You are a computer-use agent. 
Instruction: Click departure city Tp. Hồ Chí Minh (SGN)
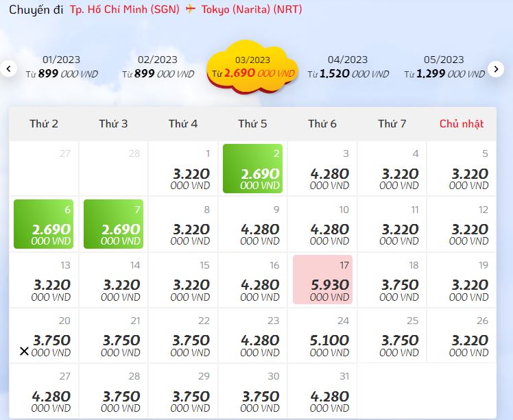pyautogui.click(x=124, y=9)
